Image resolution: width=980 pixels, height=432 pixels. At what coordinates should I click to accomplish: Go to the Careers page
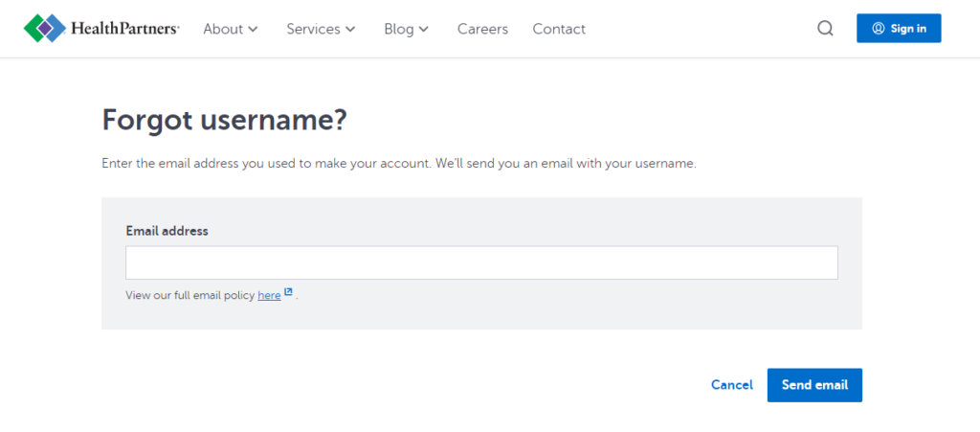[482, 29]
